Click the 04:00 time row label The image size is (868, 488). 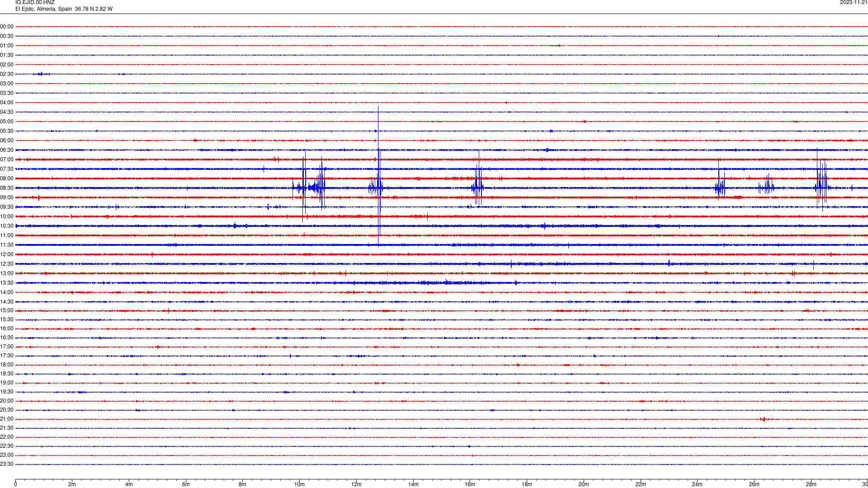point(7,103)
